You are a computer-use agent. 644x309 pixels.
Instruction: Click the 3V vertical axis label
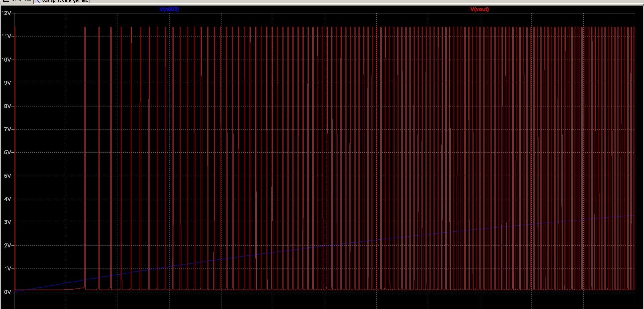(8, 222)
